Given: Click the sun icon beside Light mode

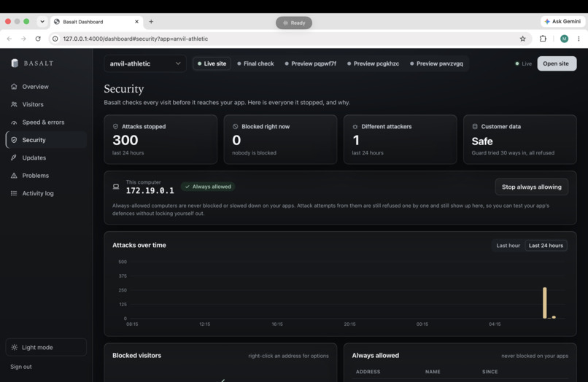Looking at the screenshot, I should (x=15, y=348).
